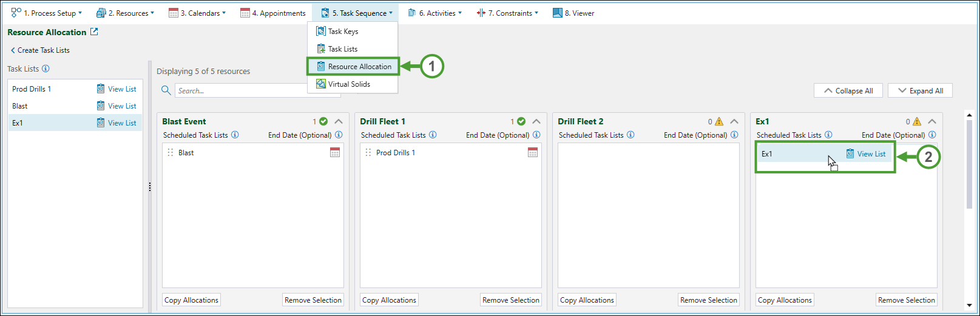980x316 pixels.
Task: Open the Process Setup dropdown
Action: (x=47, y=13)
